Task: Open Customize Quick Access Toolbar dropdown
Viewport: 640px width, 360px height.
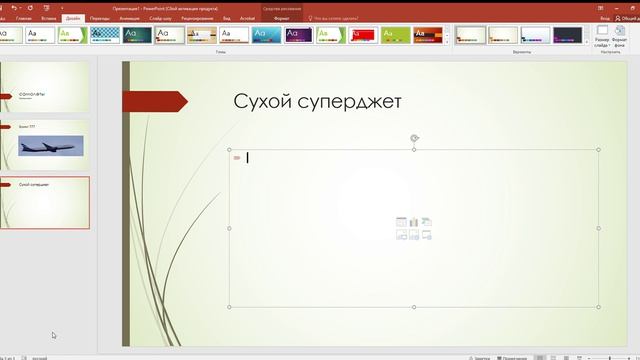Action: [x=62, y=8]
